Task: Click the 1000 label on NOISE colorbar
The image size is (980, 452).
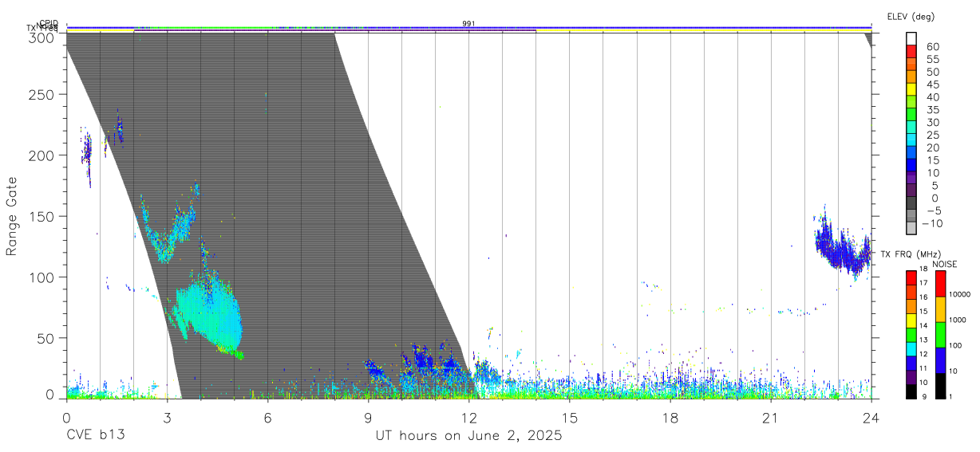Action: pos(958,320)
